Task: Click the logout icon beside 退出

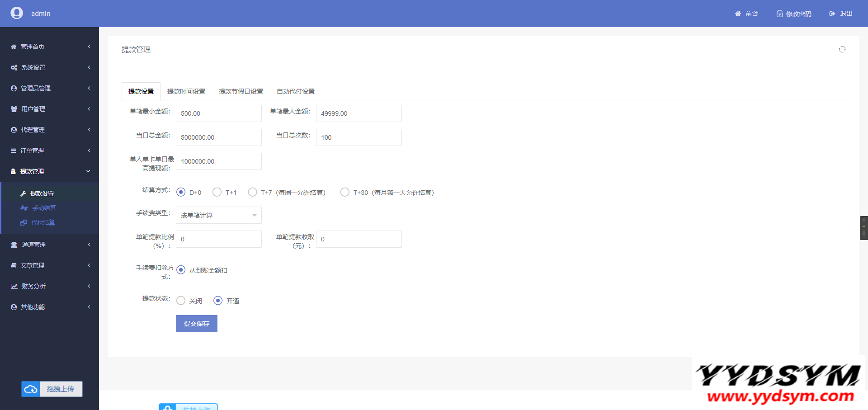Action: pos(832,14)
